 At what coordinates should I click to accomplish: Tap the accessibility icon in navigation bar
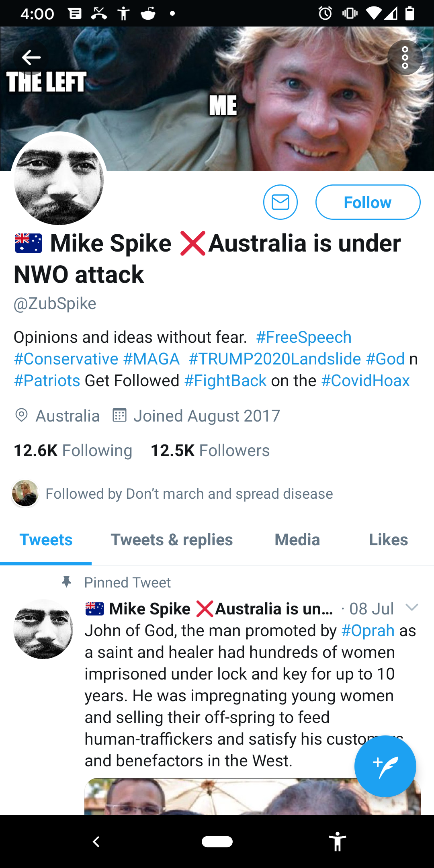point(338,841)
